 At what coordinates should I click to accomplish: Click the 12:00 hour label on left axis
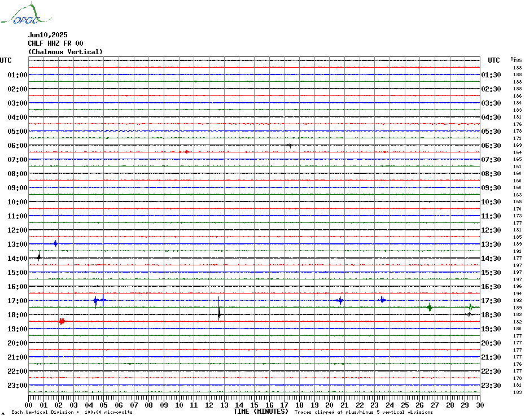click(17, 230)
